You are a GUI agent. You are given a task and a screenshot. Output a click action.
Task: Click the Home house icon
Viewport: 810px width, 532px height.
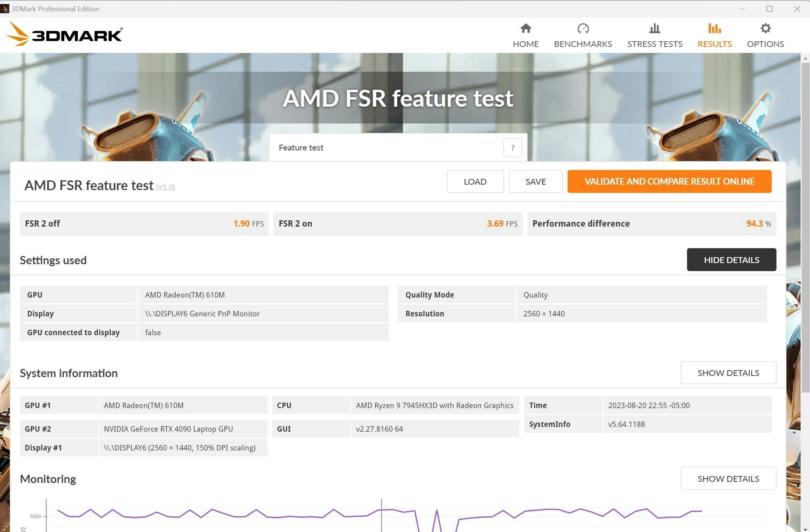point(526,28)
